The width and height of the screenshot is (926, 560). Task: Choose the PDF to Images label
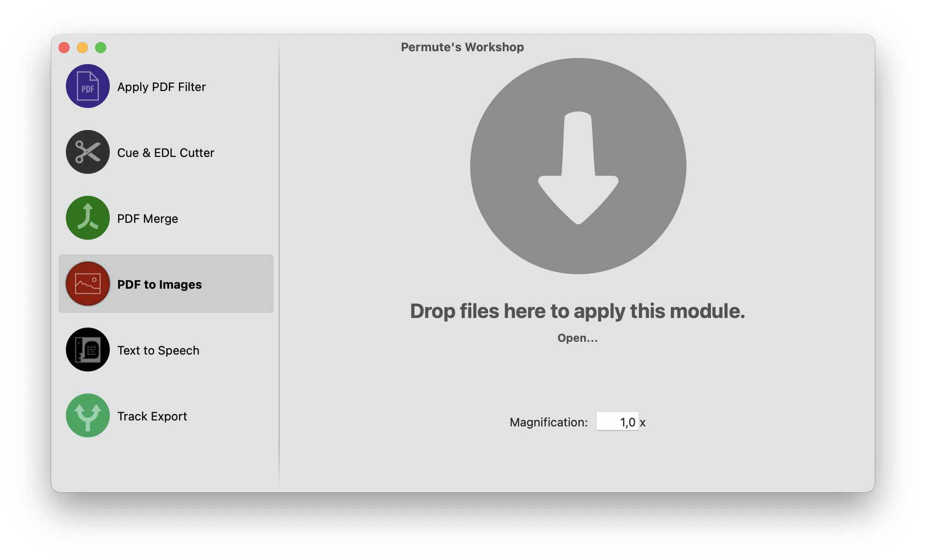(159, 285)
